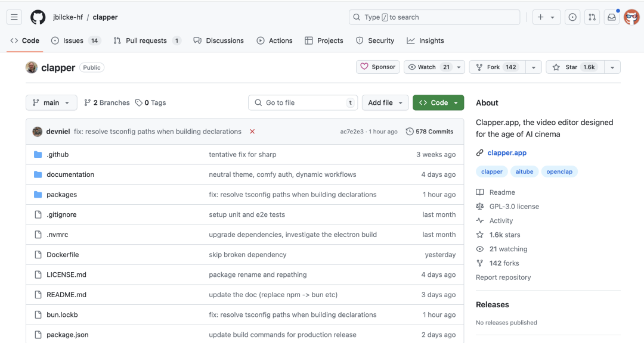The image size is (644, 343).
Task: Open the Actions tab
Action: 274,40
